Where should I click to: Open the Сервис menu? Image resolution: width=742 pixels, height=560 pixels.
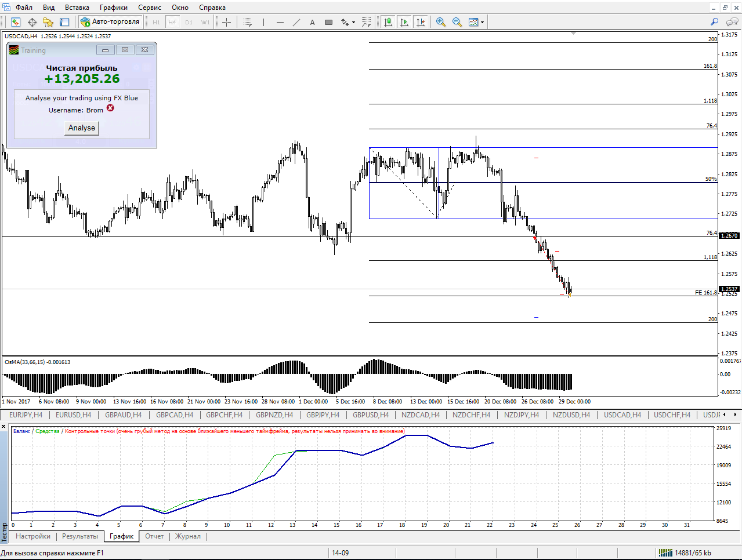[150, 8]
